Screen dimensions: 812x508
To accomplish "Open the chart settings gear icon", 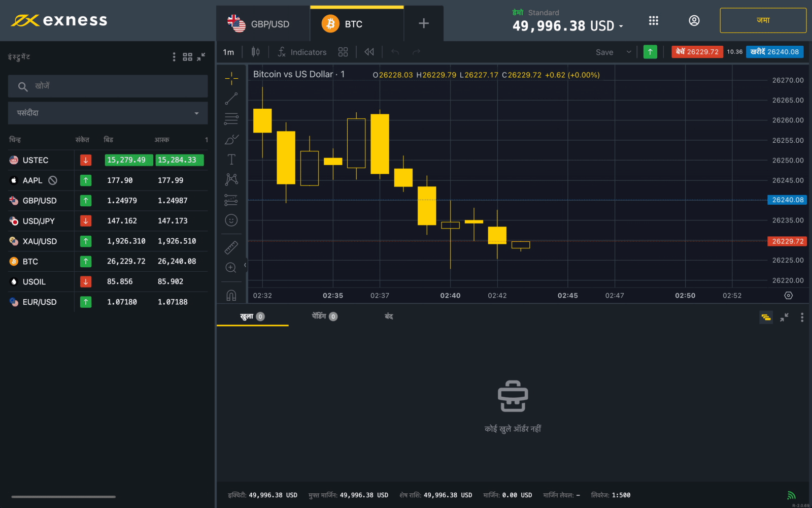I will [788, 295].
